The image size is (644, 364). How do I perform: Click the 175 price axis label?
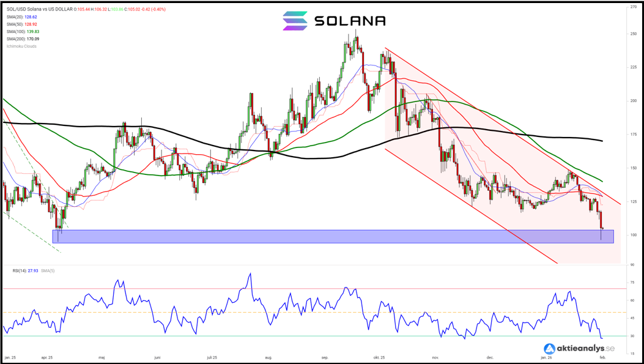coord(634,135)
